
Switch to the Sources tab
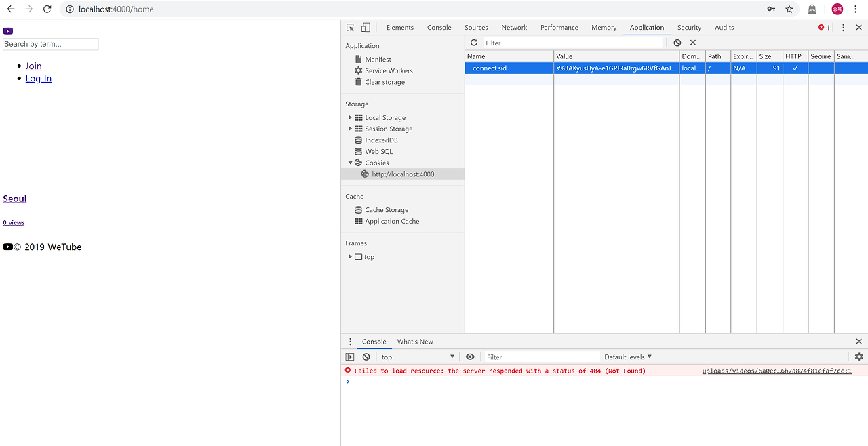coord(476,28)
